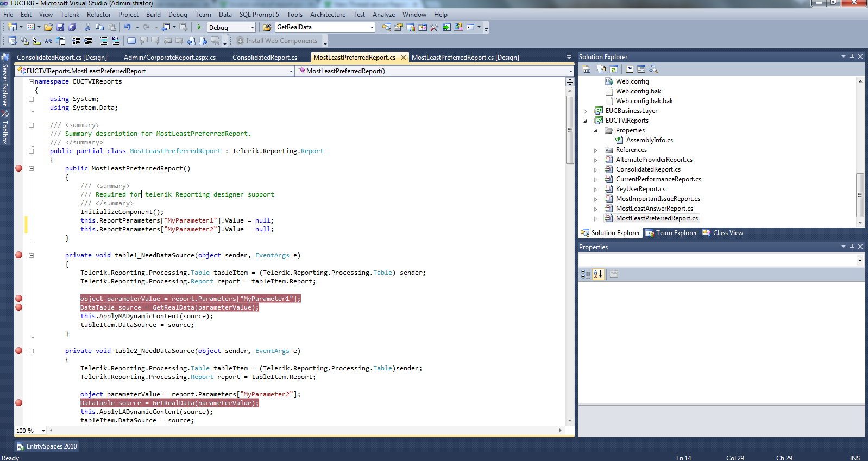Switch to ConsolidatedReport.cs [Design] tab
This screenshot has height=461, width=868.
[62, 58]
